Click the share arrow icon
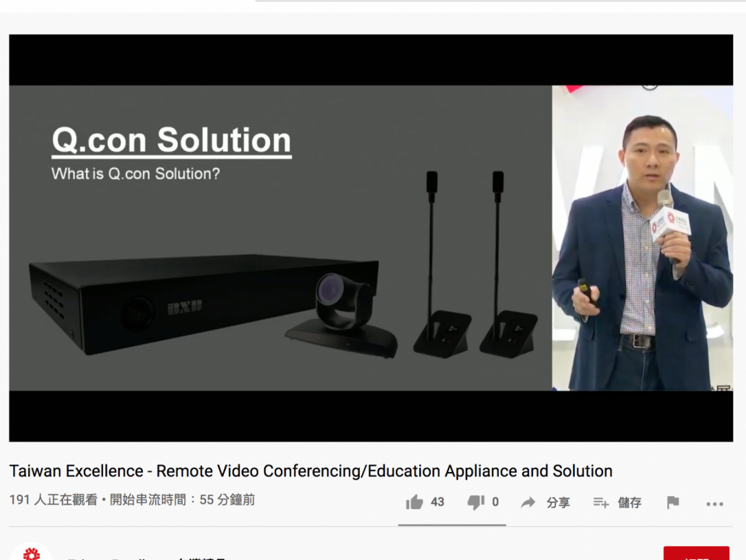The height and width of the screenshot is (560, 746). (528, 503)
